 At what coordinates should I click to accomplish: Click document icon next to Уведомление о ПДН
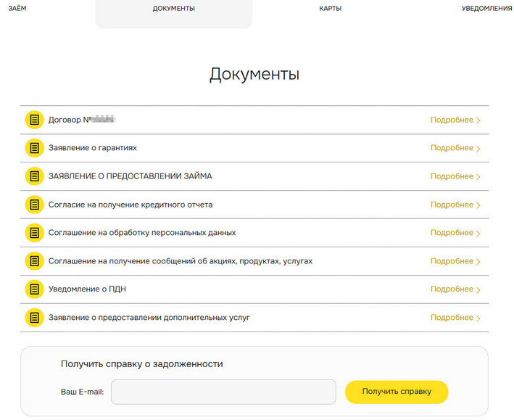(34, 289)
